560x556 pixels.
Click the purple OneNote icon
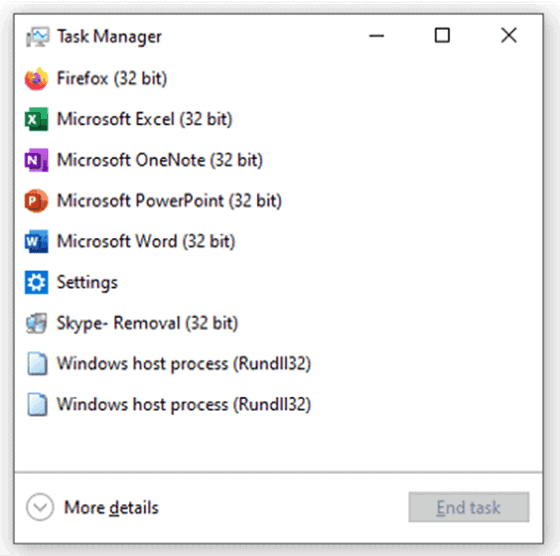[x=36, y=160]
